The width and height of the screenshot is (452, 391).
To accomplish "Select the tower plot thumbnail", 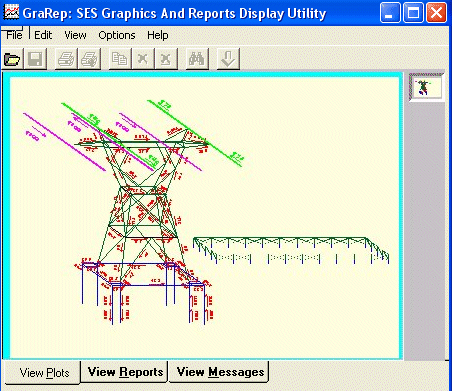I will (x=426, y=87).
